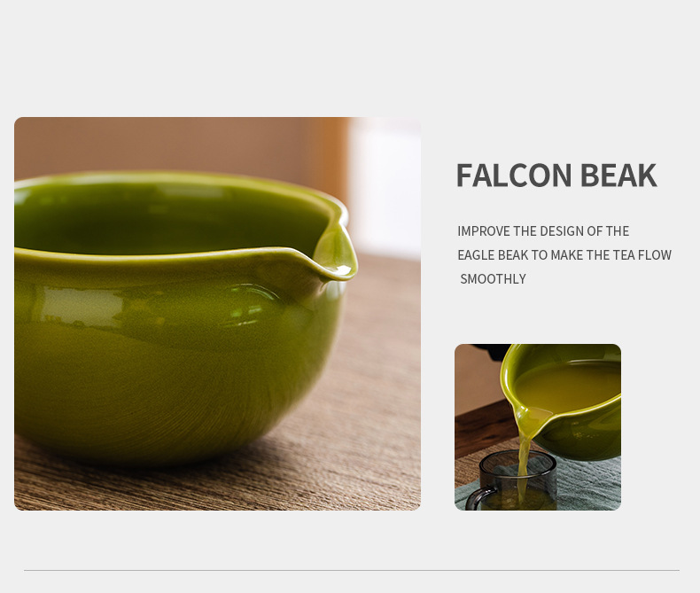Click the glass cup in the small photo

(x=518, y=481)
